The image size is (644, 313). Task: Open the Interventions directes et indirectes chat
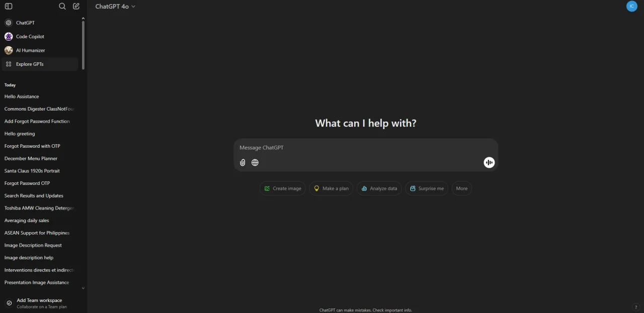[x=40, y=270]
